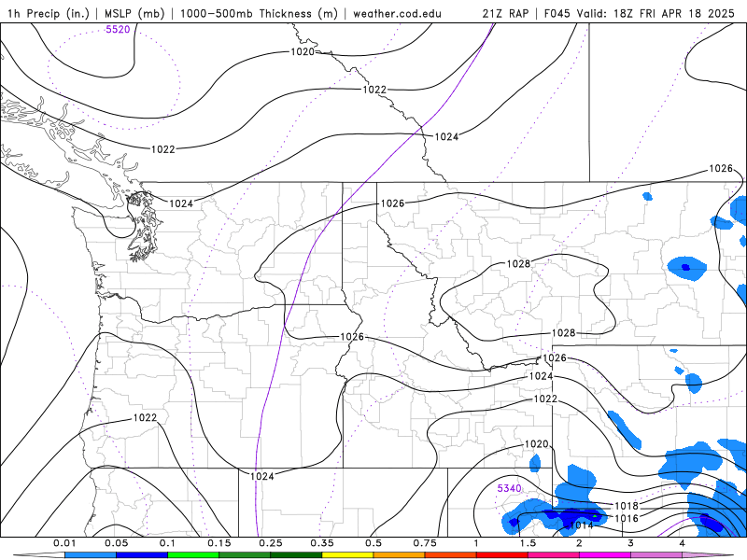The height and width of the screenshot is (560, 747).
Task: Click the 0.5 legend value
Action: (373, 543)
